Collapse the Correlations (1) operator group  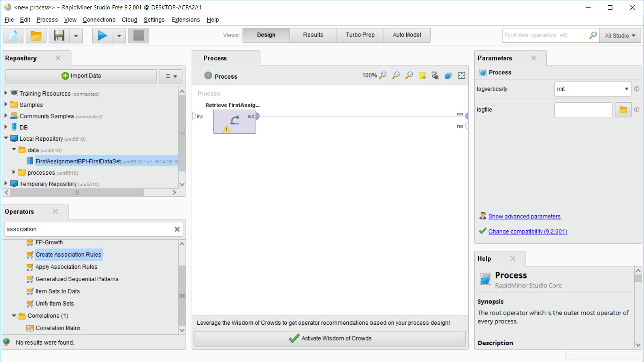(x=14, y=316)
